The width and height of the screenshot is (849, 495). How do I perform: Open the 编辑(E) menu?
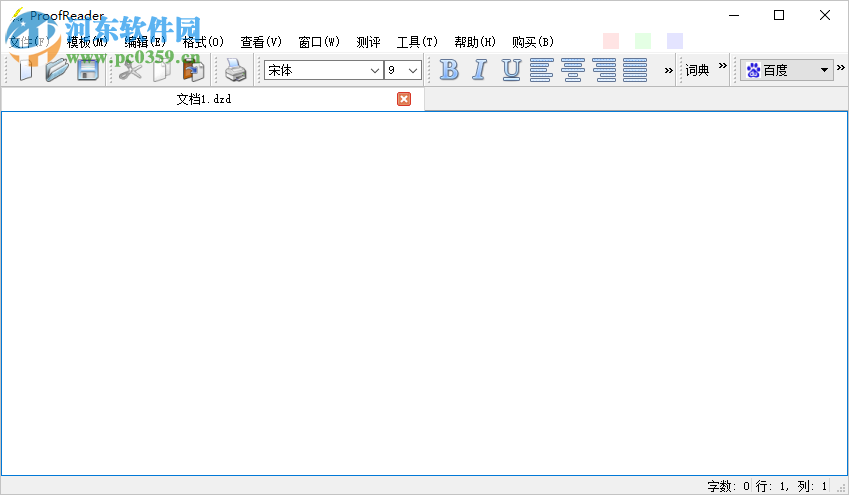click(x=145, y=42)
